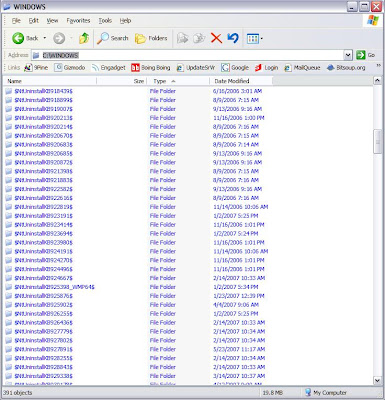Viewport: 385px width, 400px height.
Task: Click the vertical scrollbar thumb
Action: (x=377, y=142)
